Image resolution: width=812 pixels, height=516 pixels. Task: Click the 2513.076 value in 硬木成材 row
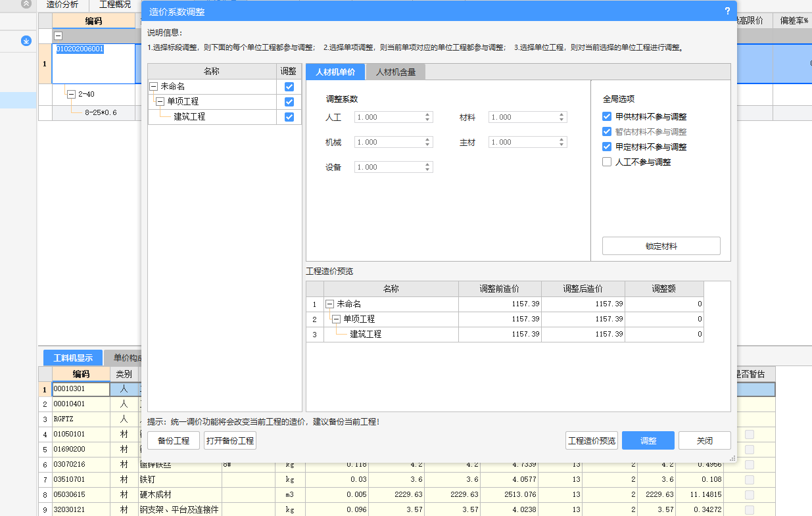tap(510, 494)
